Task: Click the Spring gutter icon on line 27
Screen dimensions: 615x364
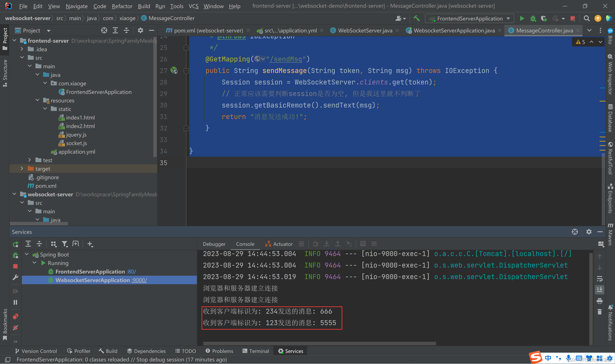Action: (x=174, y=71)
